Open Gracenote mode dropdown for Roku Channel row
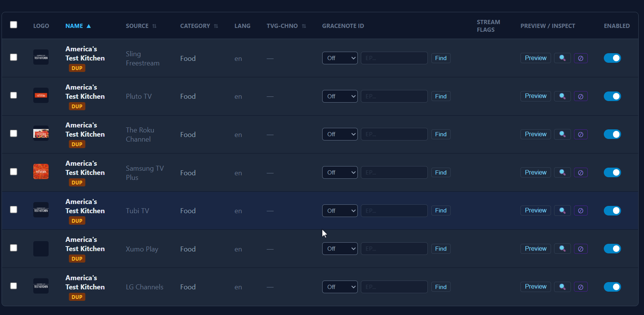 [x=340, y=134]
